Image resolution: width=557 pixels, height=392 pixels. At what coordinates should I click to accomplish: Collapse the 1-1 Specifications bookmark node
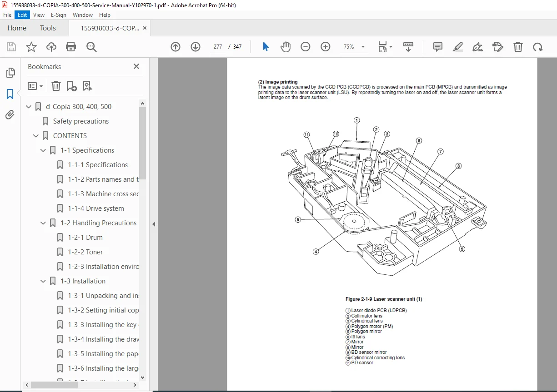(43, 150)
